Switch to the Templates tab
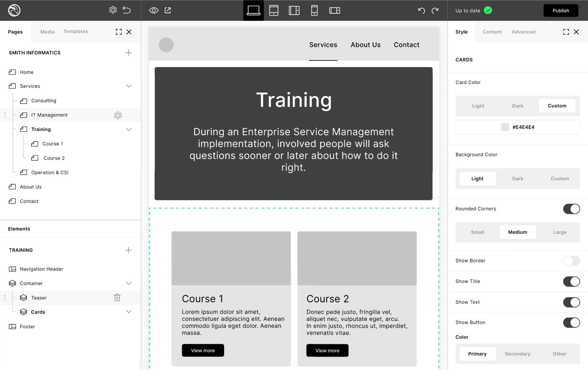The width and height of the screenshot is (588, 370). (76, 32)
